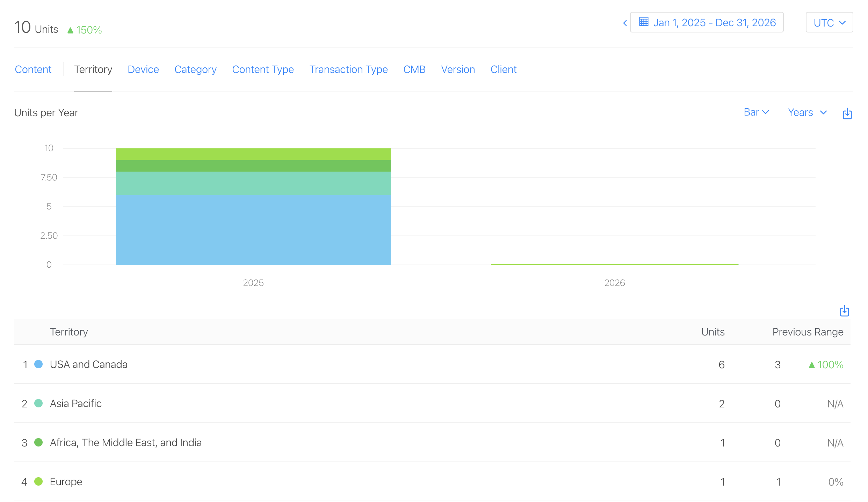View the Client breakdown tab
868x502 pixels.
(504, 69)
